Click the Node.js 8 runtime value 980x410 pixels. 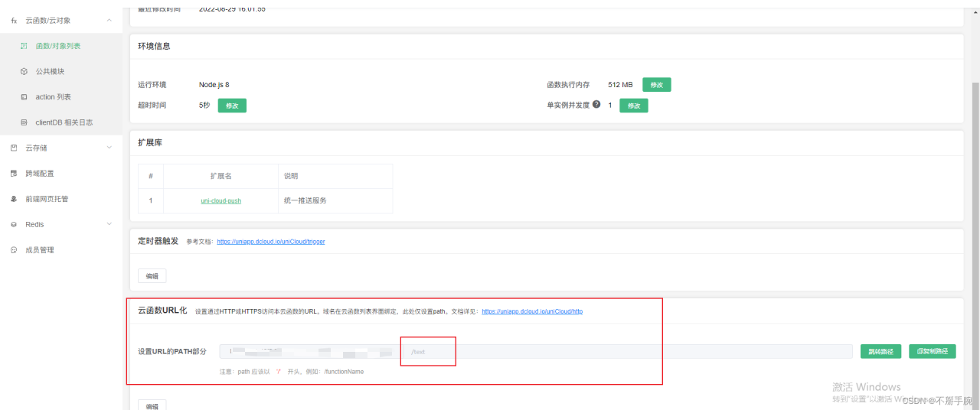tap(214, 85)
